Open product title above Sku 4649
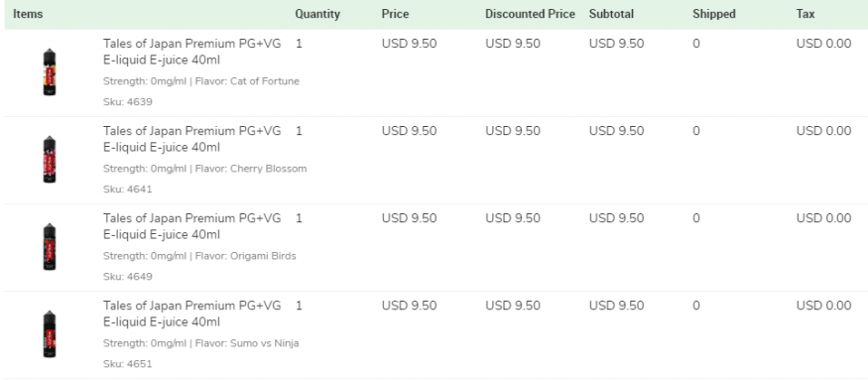 click(192, 226)
